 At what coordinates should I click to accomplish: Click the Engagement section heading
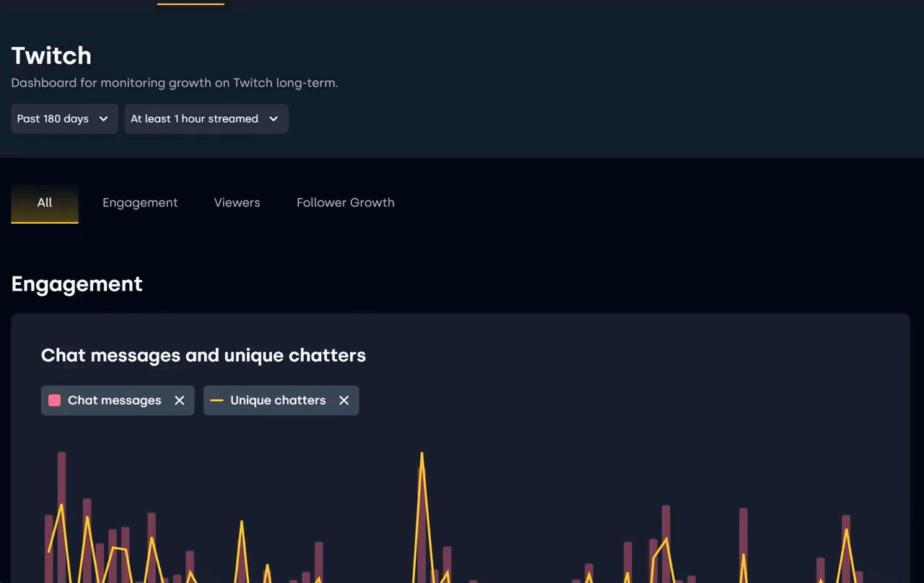(x=77, y=284)
